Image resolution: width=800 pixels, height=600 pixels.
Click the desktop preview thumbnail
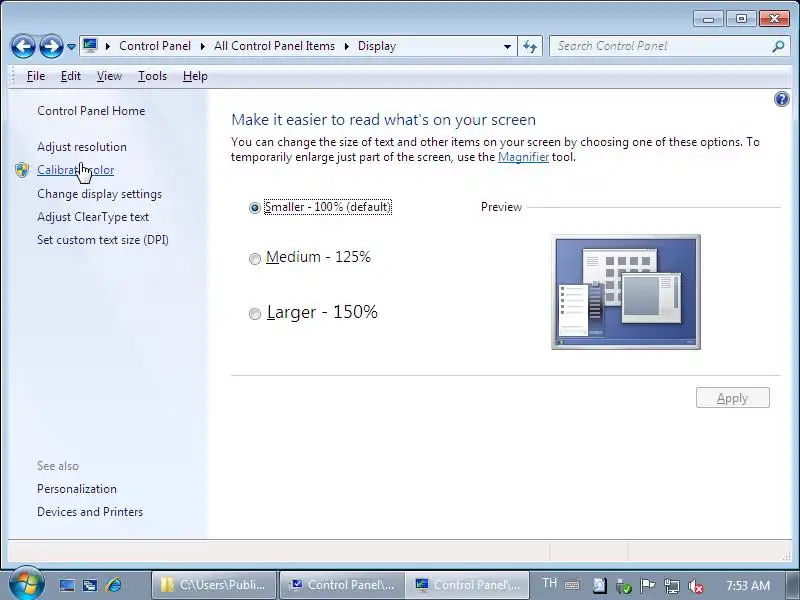pyautogui.click(x=626, y=292)
